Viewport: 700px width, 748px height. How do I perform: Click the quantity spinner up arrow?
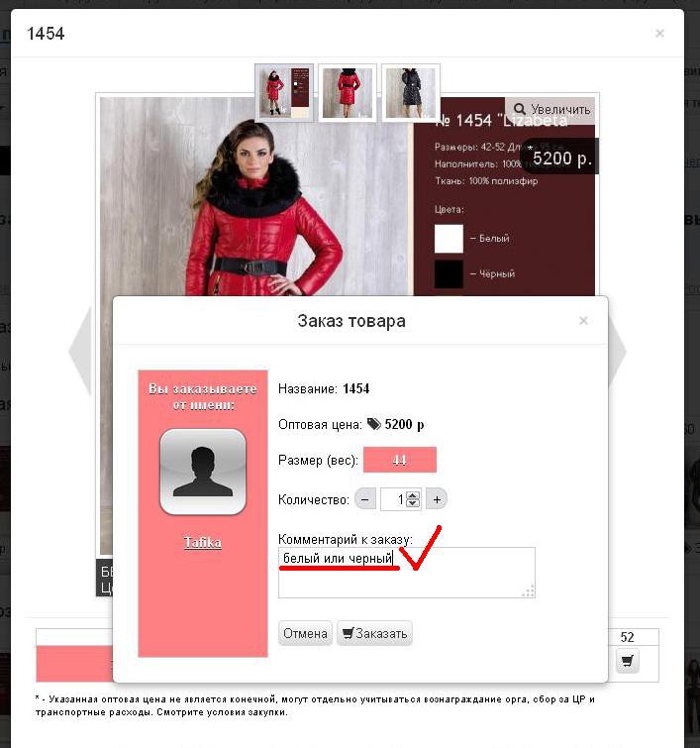413,495
